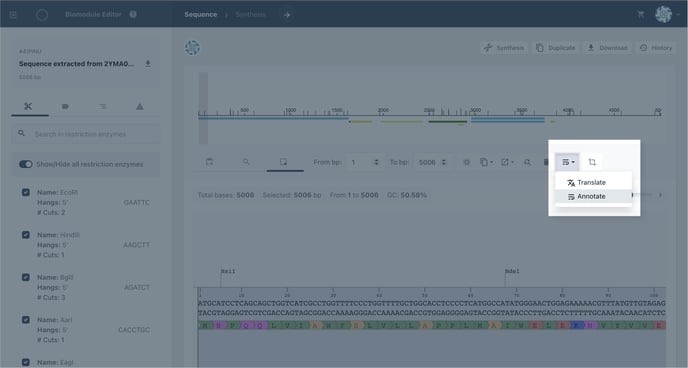
Task: Switch to the selection view tab icon
Action: [x=284, y=162]
